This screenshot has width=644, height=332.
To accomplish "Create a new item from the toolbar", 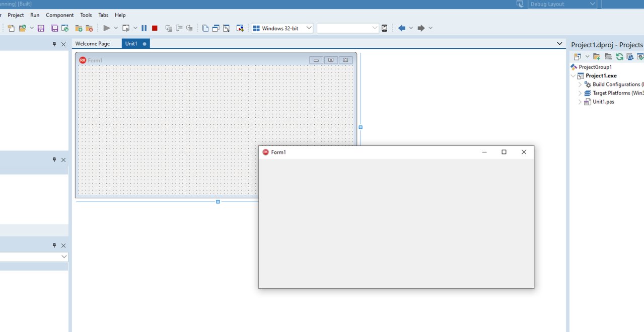I will tap(11, 28).
